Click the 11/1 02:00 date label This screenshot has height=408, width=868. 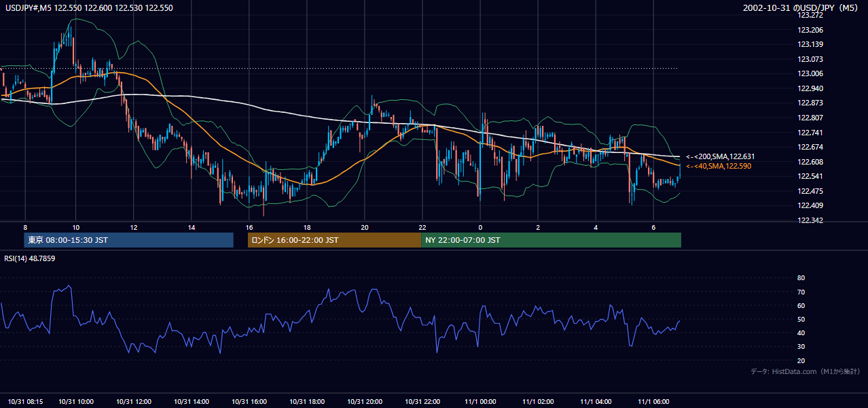coord(538,401)
